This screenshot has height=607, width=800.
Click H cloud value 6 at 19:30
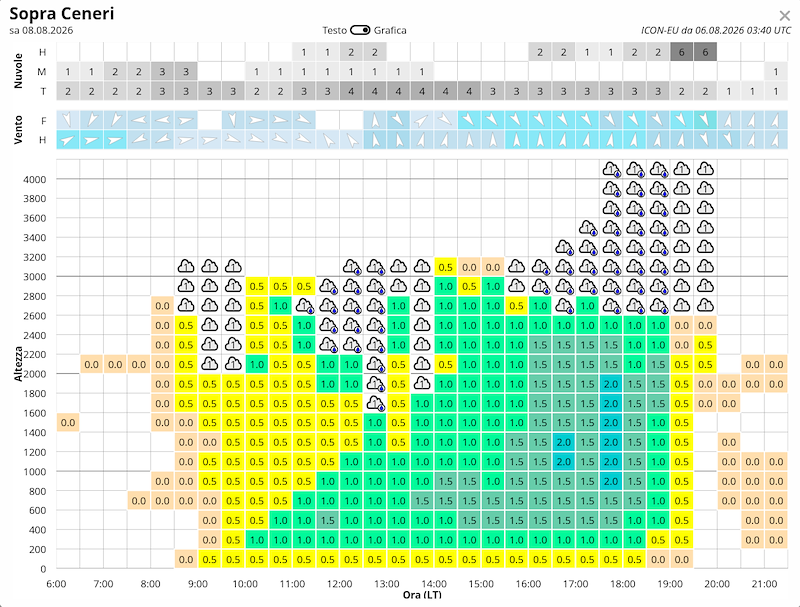[x=705, y=52]
